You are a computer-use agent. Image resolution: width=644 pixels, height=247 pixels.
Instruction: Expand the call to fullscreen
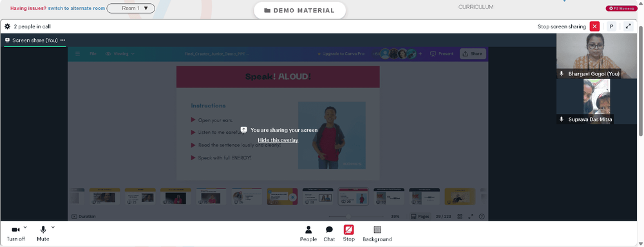628,26
